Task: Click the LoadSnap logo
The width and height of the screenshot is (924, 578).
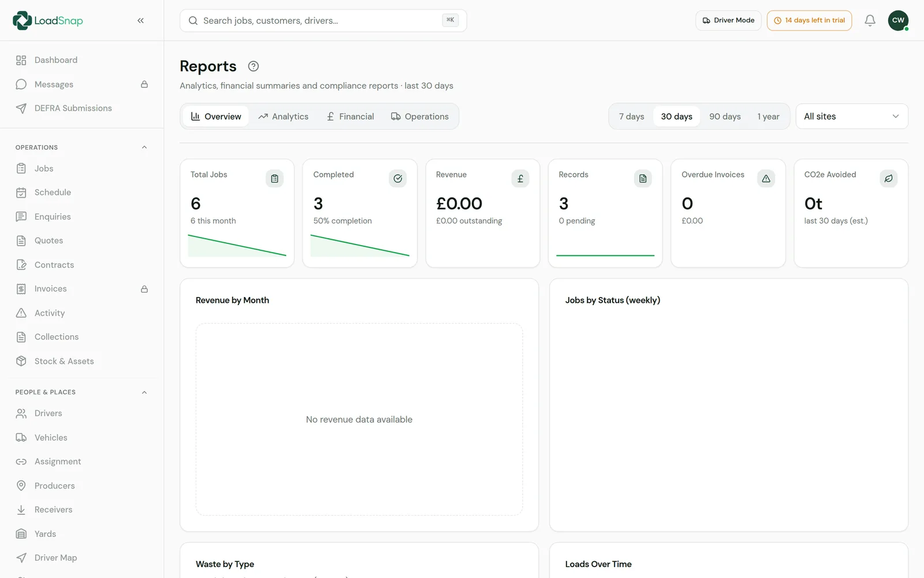Action: [48, 20]
